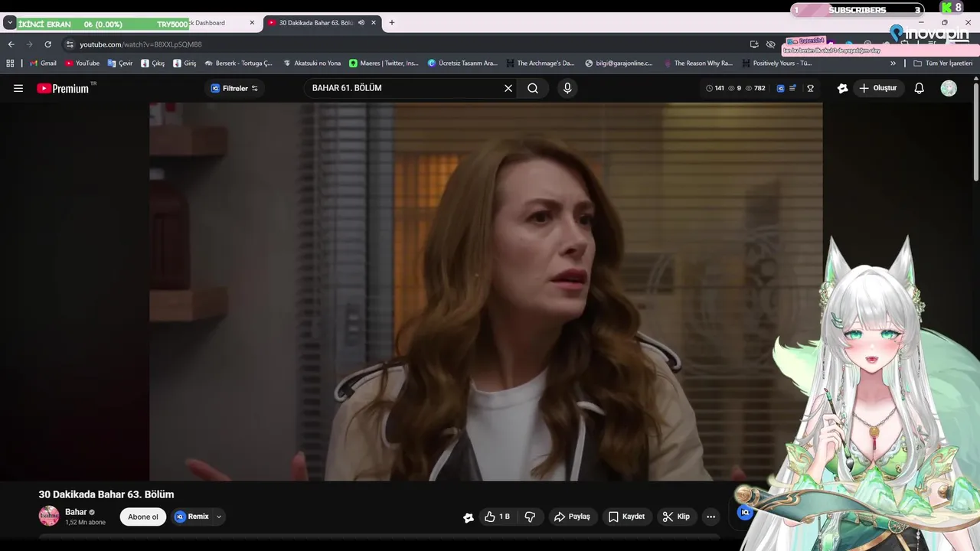Mute the tab via speaker icon

pos(361,23)
